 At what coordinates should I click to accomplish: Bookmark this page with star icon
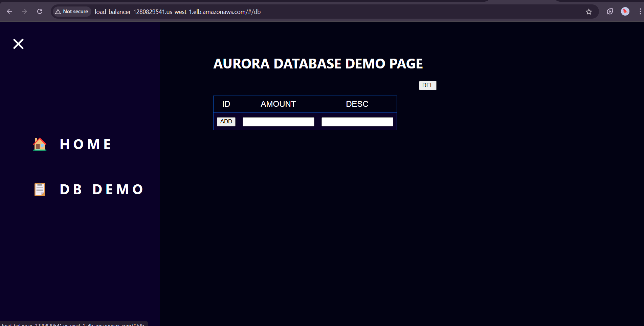pos(589,12)
